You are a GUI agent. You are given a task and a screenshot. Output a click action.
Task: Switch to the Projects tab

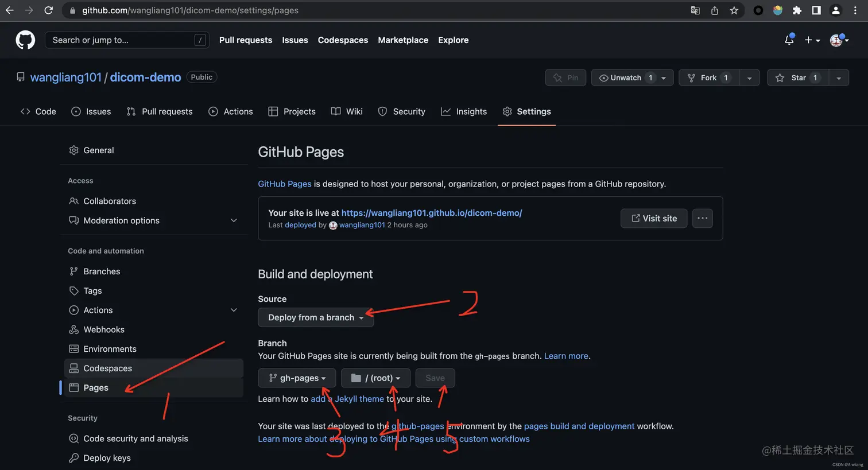click(292, 111)
